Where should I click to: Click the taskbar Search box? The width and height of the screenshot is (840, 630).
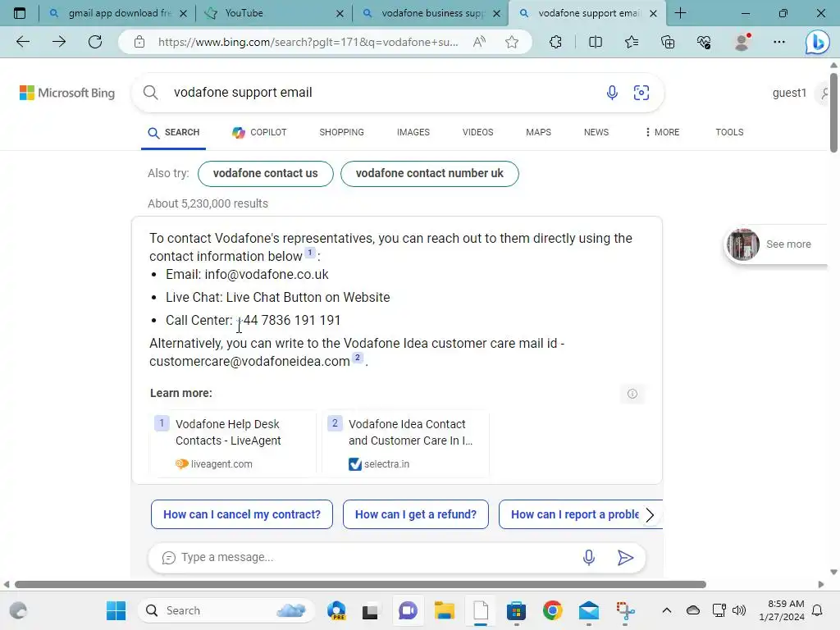pos(226,610)
